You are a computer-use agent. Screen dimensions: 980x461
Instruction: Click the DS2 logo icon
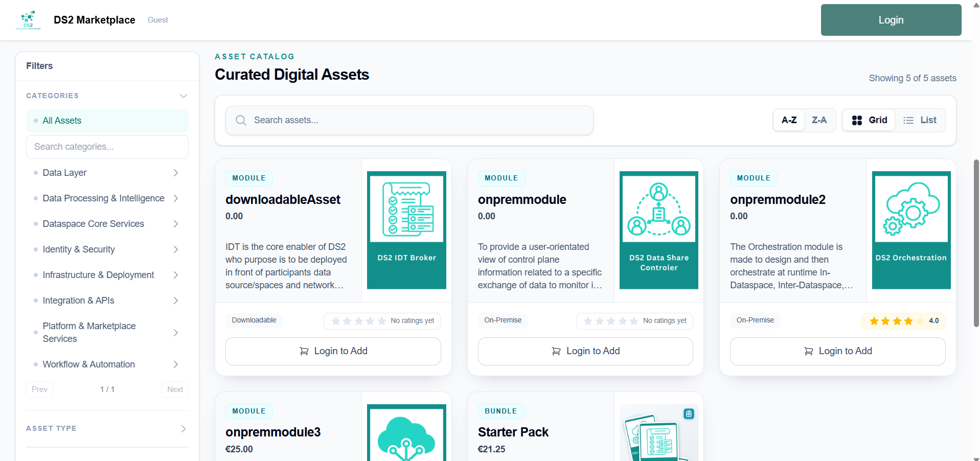point(28,20)
